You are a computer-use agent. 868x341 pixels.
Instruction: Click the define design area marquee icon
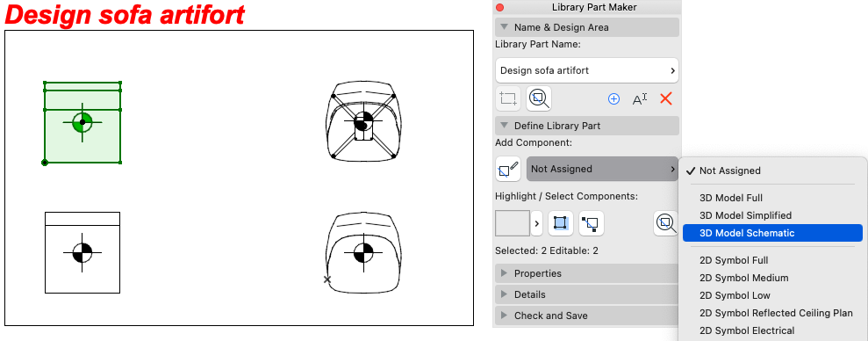pyautogui.click(x=508, y=98)
